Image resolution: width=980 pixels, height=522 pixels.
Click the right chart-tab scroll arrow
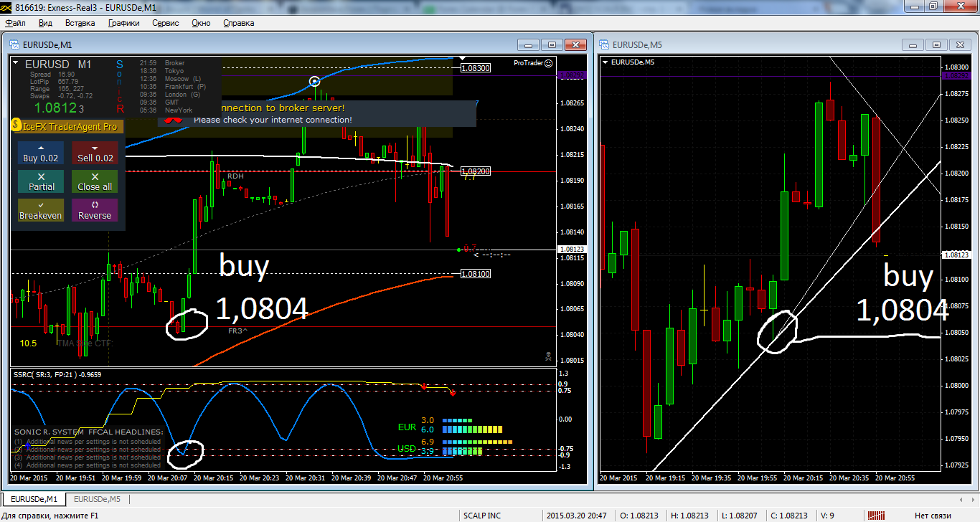972,499
